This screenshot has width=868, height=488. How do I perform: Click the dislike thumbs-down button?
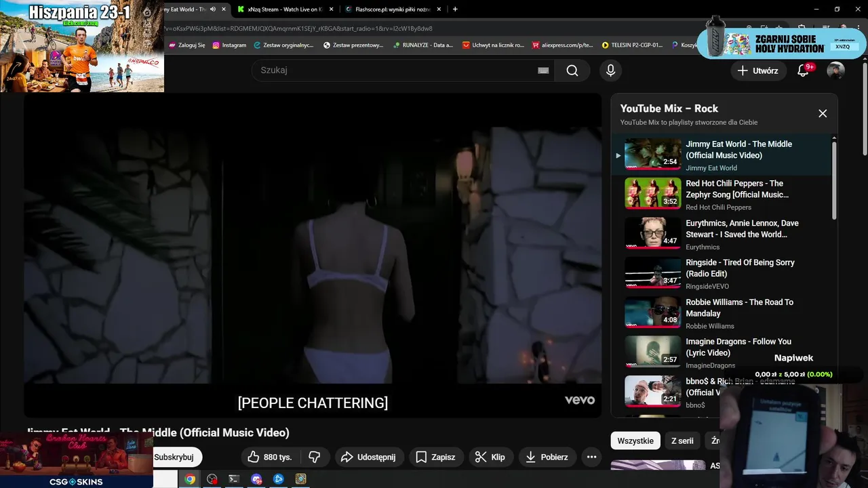[315, 457]
